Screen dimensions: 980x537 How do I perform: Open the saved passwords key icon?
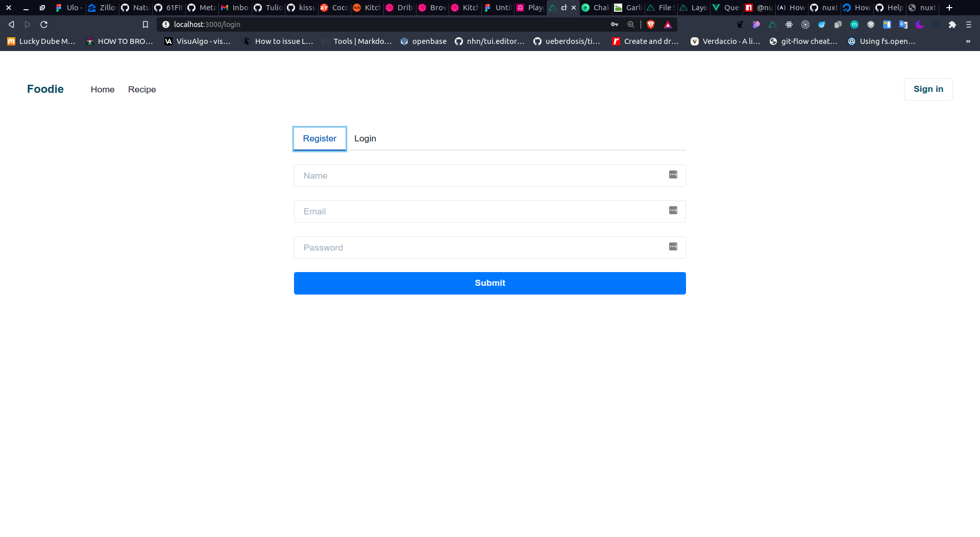point(615,25)
